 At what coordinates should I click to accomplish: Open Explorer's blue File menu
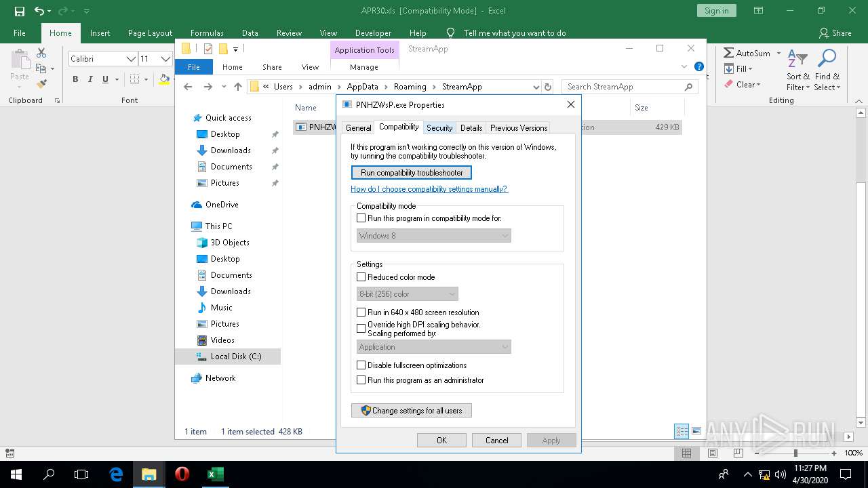click(x=194, y=67)
